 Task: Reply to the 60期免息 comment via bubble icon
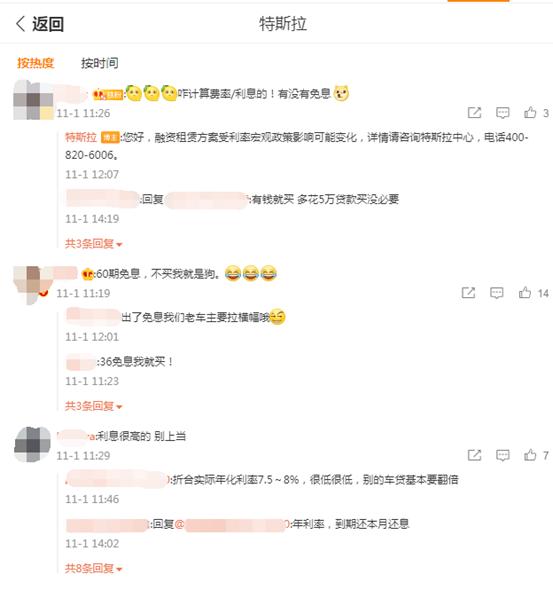[x=497, y=293]
